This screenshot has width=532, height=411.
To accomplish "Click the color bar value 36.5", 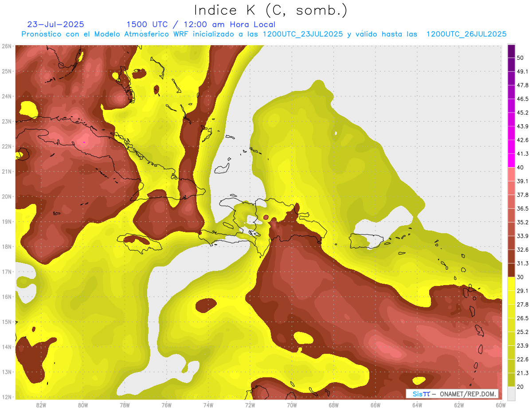I will pos(523,208).
